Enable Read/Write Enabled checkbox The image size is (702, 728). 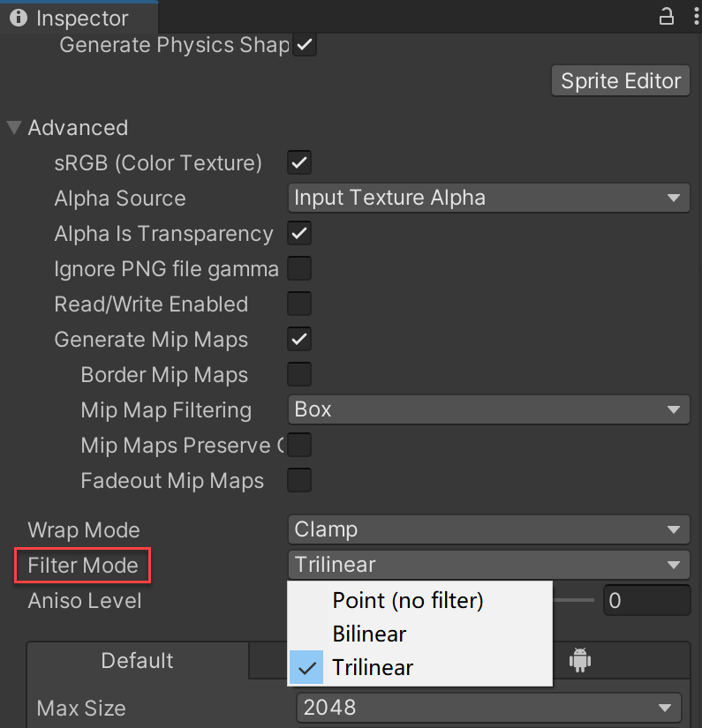click(299, 304)
